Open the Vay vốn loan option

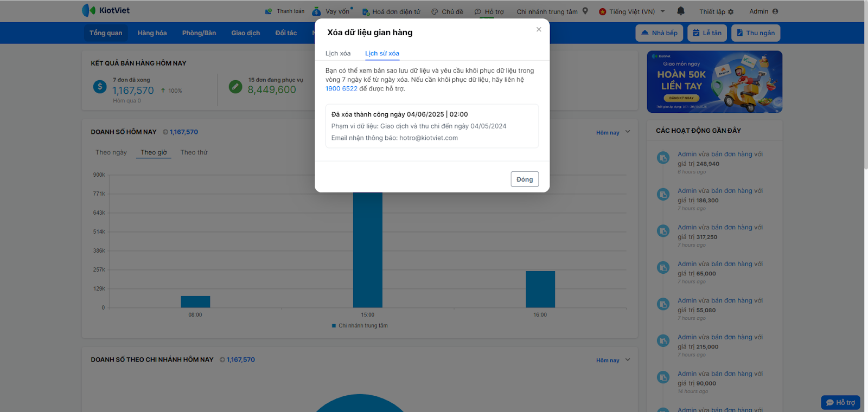point(333,11)
